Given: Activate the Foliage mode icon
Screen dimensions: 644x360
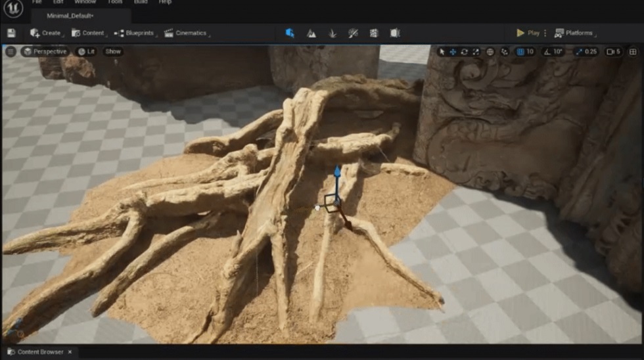Looking at the screenshot, I should [x=332, y=33].
